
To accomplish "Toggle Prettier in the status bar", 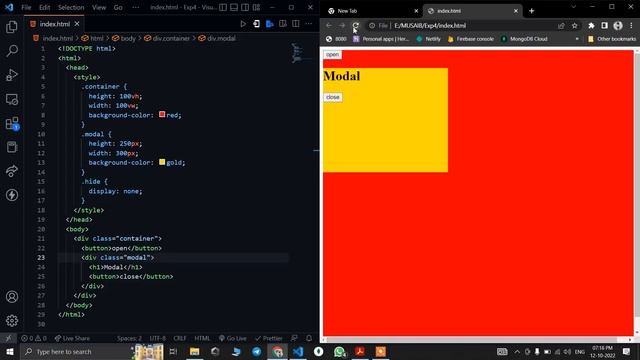I will pos(269,338).
